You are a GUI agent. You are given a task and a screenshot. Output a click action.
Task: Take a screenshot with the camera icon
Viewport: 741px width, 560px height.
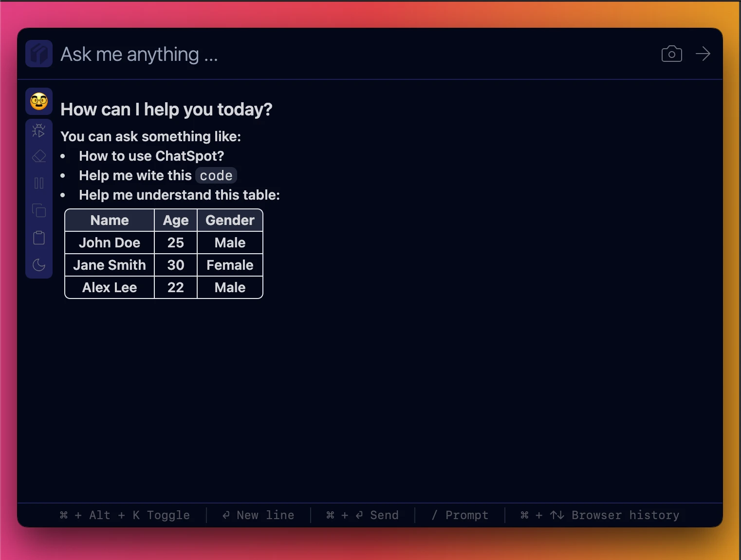671,54
